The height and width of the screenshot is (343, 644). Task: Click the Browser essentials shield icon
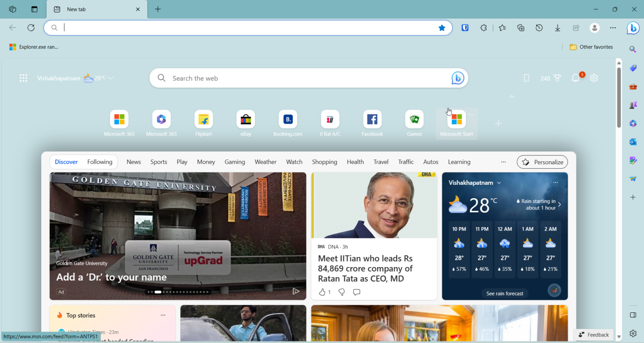point(465,27)
